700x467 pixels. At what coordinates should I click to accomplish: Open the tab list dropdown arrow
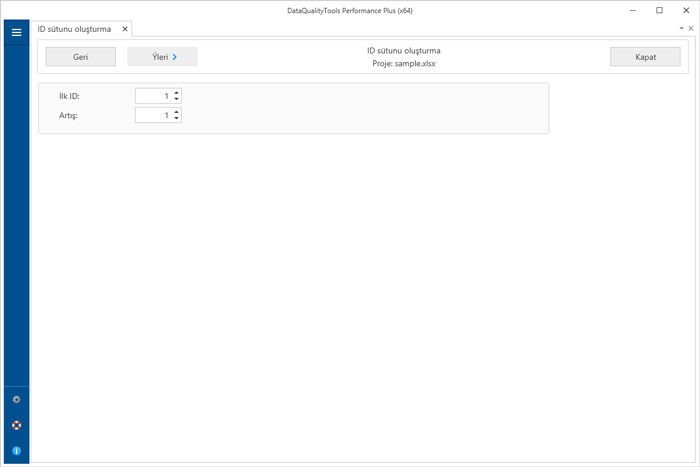pyautogui.click(x=681, y=28)
